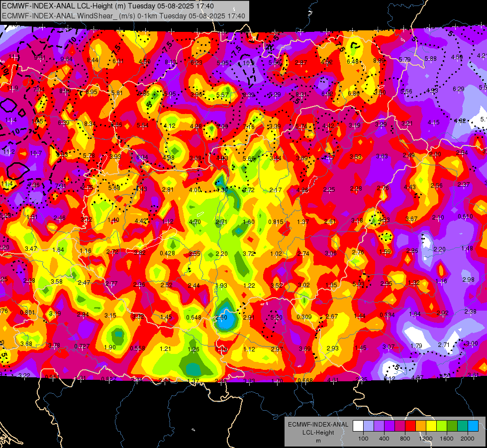The height and width of the screenshot is (448, 487).
Task: Click the map value 2.93 on the yellow area
Action: tap(332, 348)
